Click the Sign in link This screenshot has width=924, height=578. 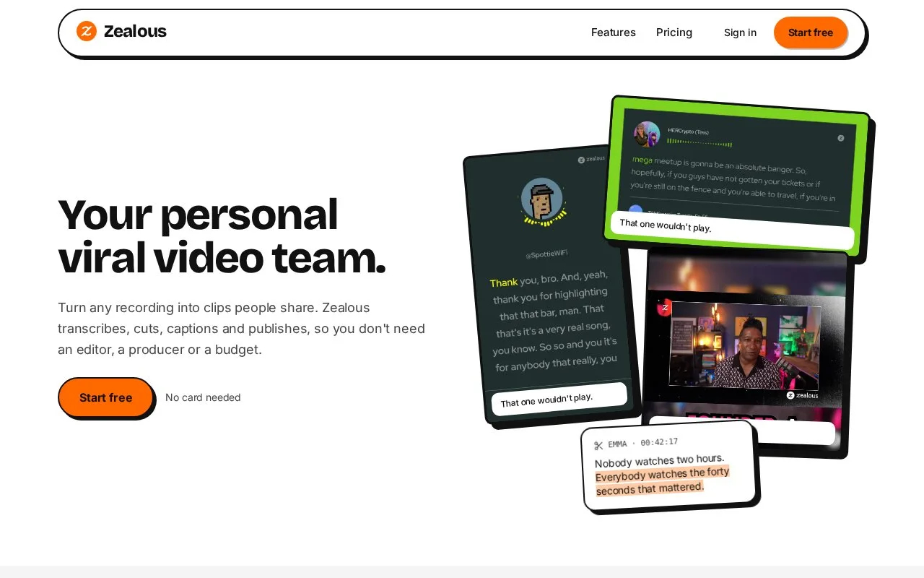point(740,33)
